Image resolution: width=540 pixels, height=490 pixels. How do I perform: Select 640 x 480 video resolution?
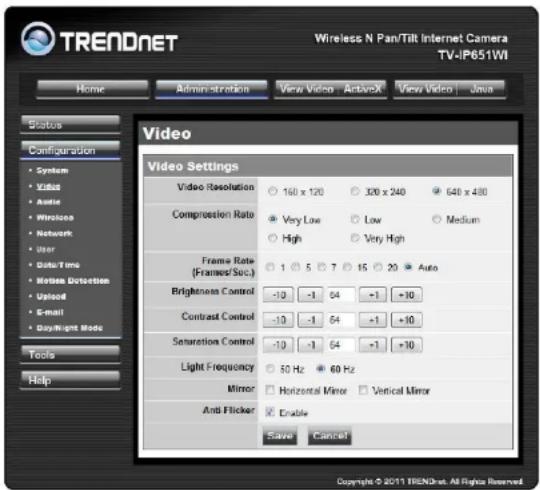point(436,191)
